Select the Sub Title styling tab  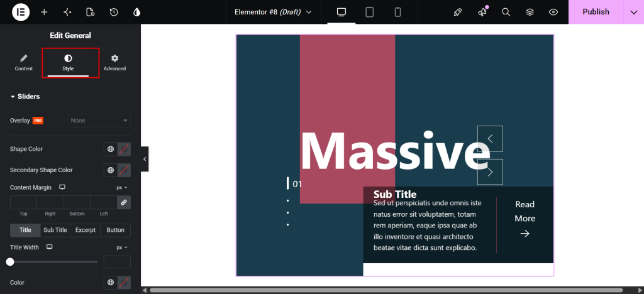coord(55,230)
